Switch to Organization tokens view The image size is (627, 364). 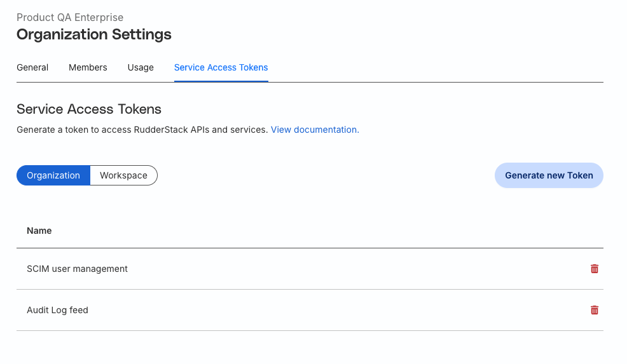pyautogui.click(x=53, y=175)
